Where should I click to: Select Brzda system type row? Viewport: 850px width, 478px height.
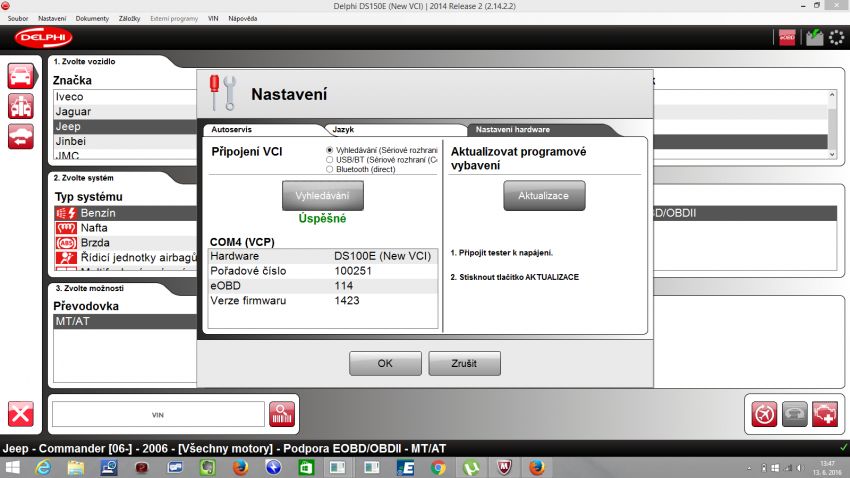point(126,243)
